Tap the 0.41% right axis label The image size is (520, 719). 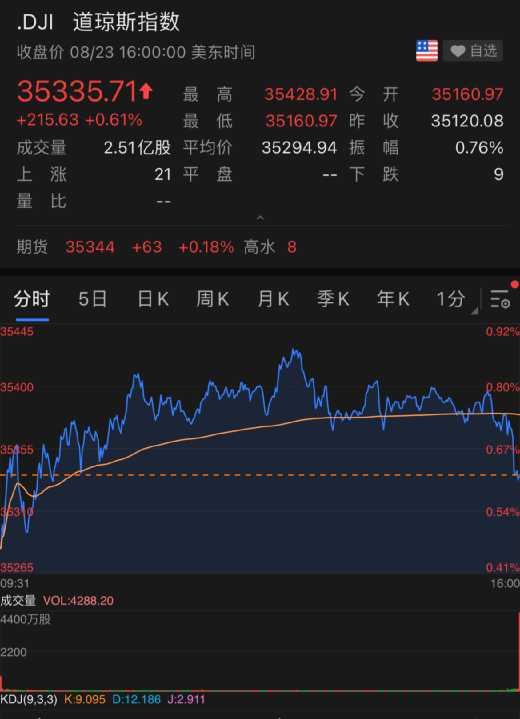point(503,568)
